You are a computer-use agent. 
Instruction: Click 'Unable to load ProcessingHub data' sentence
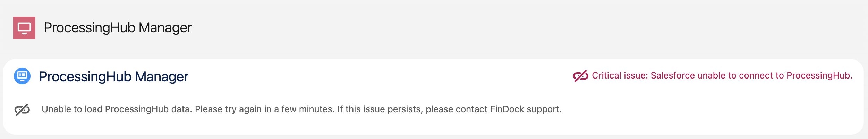(x=117, y=109)
